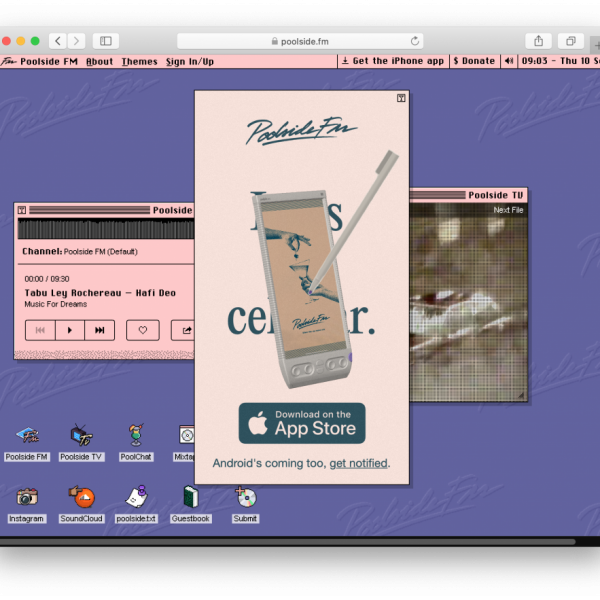
Task: Click the resize handle of Poolside TV
Action: [x=521, y=396]
